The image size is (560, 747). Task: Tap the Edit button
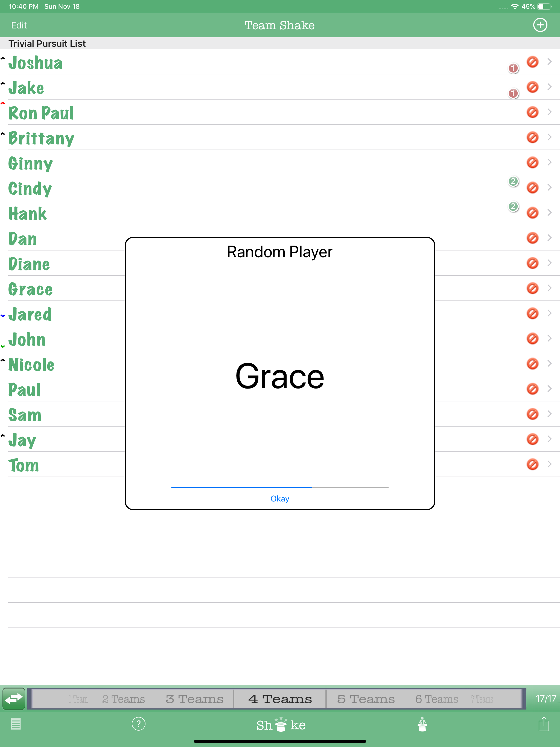point(19,25)
